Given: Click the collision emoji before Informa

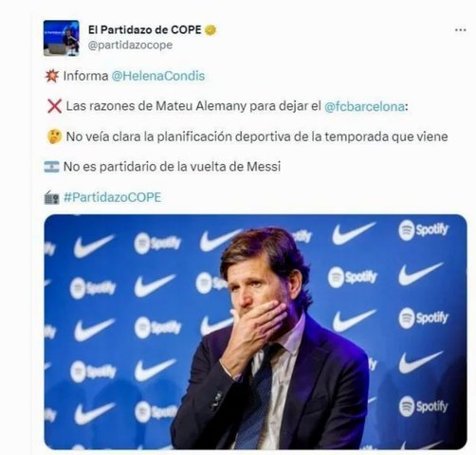Looking at the screenshot, I should click(x=52, y=76).
